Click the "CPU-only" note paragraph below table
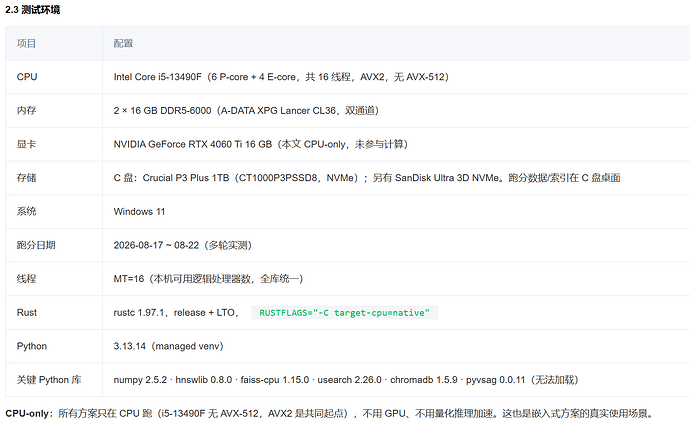This screenshot has height=424, width=690. 330,413
